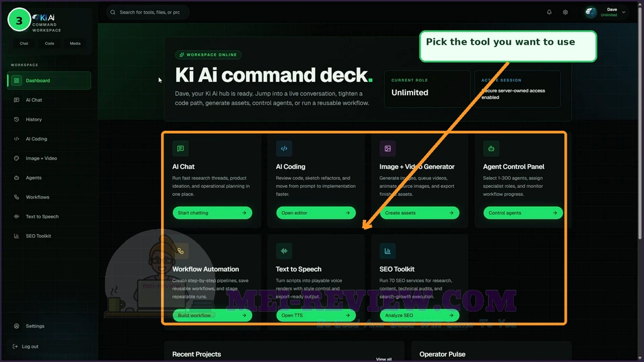The image size is (644, 362).
Task: Click the Log out icon
Action: [15, 346]
